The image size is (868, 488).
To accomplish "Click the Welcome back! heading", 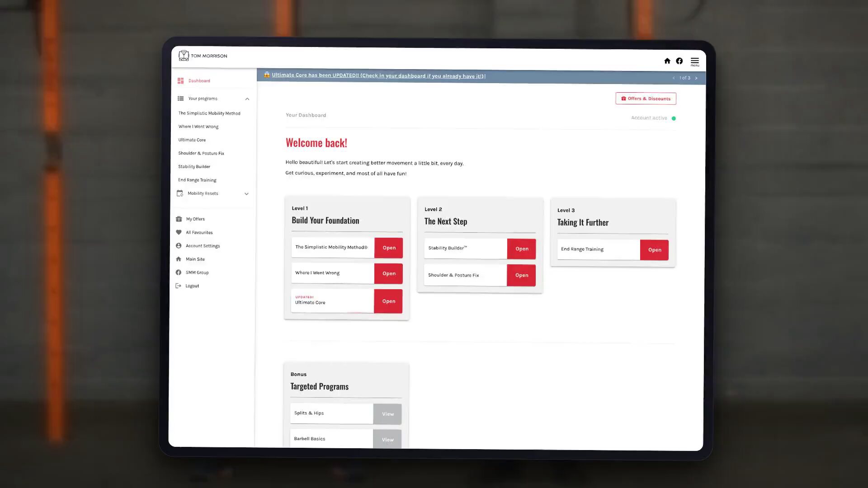I will (x=316, y=143).
